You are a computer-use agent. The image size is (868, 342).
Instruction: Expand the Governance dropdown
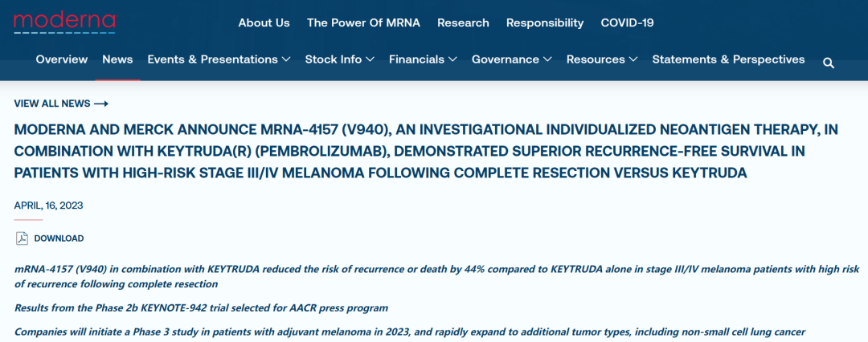[511, 59]
